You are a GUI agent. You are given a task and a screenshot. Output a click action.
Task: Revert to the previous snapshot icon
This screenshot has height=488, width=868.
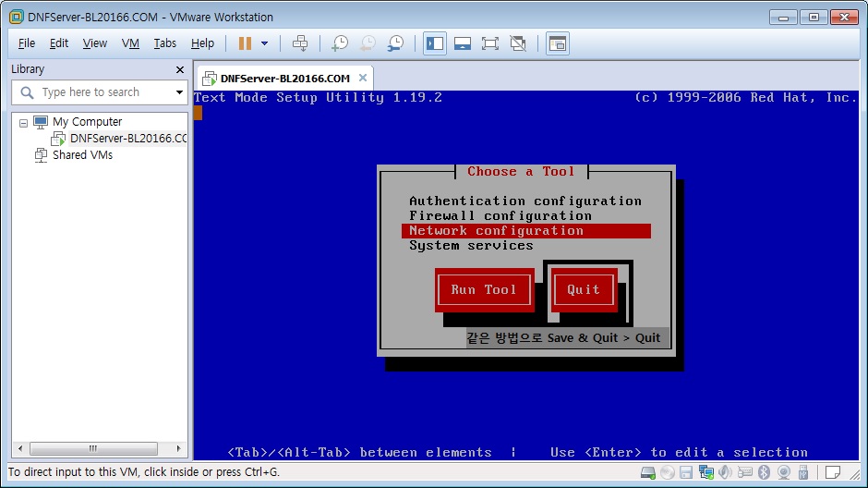368,43
